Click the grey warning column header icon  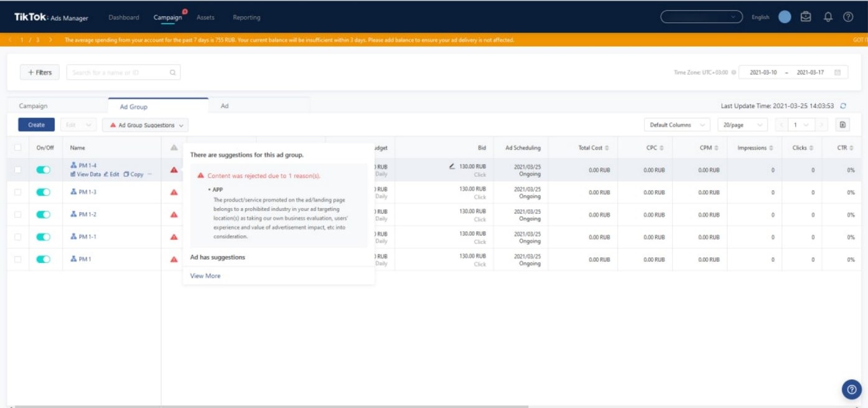pyautogui.click(x=174, y=148)
